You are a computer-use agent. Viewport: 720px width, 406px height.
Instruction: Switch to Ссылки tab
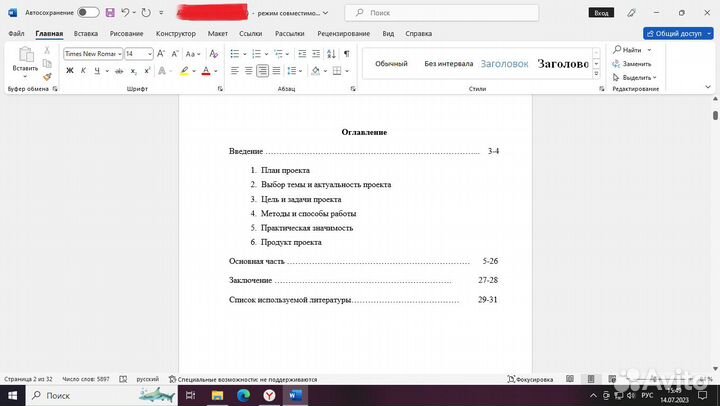pyautogui.click(x=251, y=34)
